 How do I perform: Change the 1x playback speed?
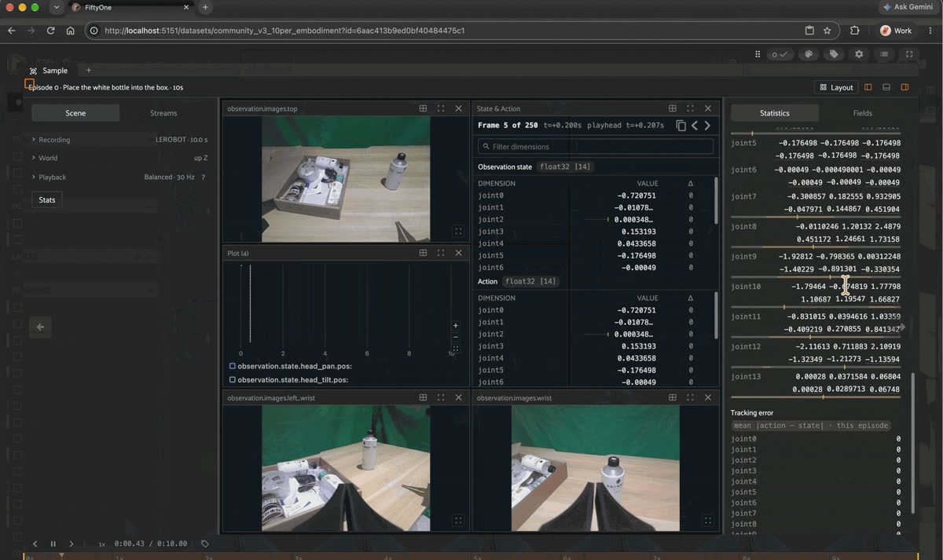click(x=101, y=544)
